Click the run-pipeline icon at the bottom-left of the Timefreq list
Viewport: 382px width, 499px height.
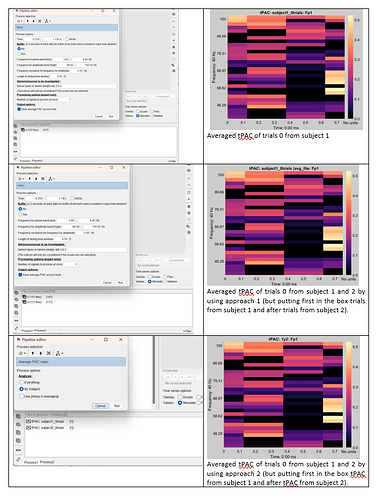(x=18, y=459)
